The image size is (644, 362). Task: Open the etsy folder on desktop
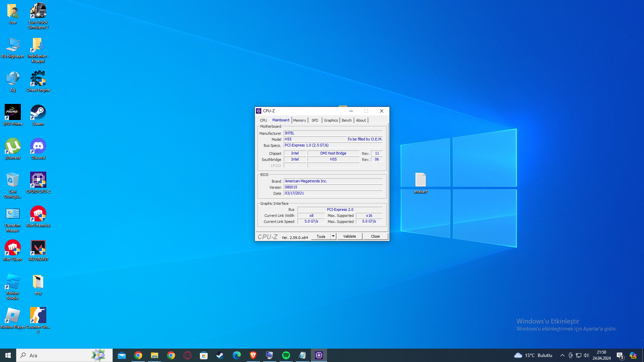pyautogui.click(x=38, y=285)
